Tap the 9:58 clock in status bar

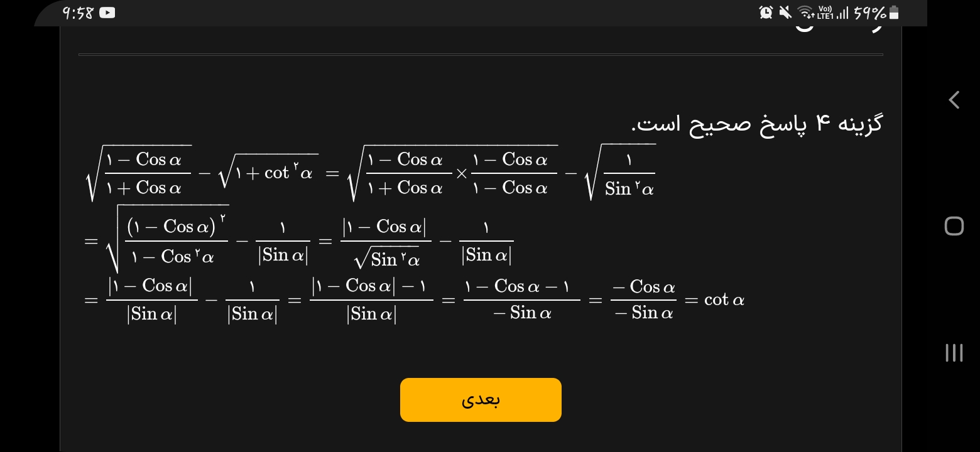pos(78,13)
